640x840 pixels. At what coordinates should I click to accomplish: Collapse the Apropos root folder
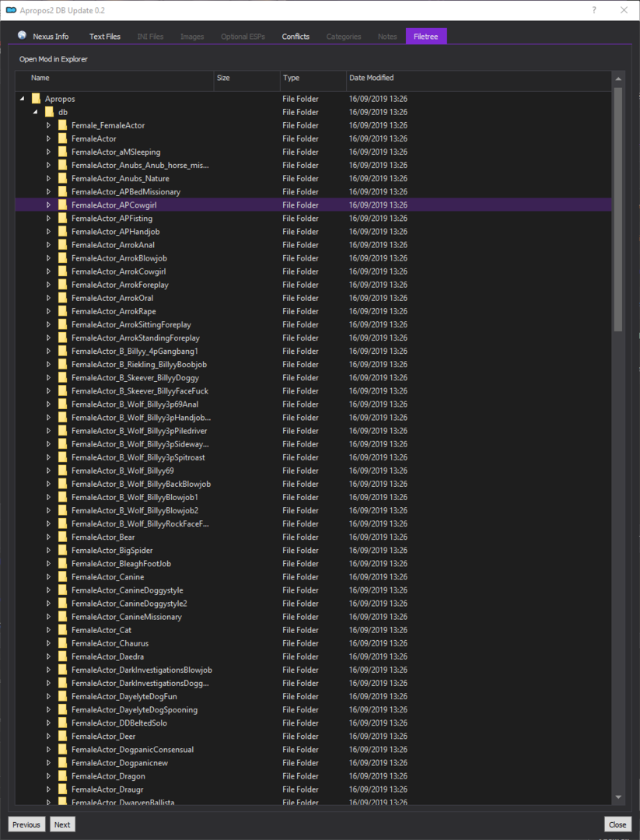pyautogui.click(x=22, y=99)
